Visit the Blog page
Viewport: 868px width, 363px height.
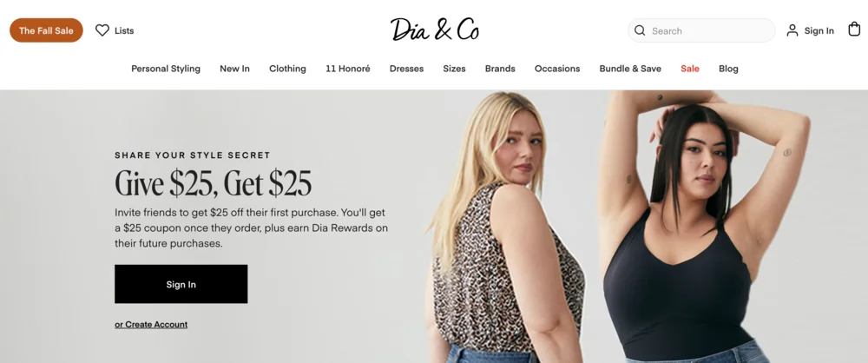tap(728, 69)
